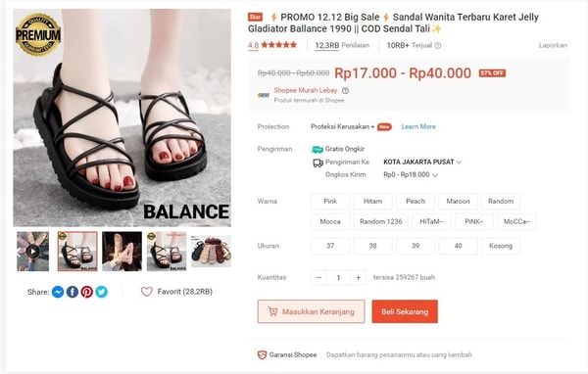588x374 pixels.
Task: Expand the Ongkos Kirim Rp0 - Rp18.000 dropdown
Action: [411, 174]
